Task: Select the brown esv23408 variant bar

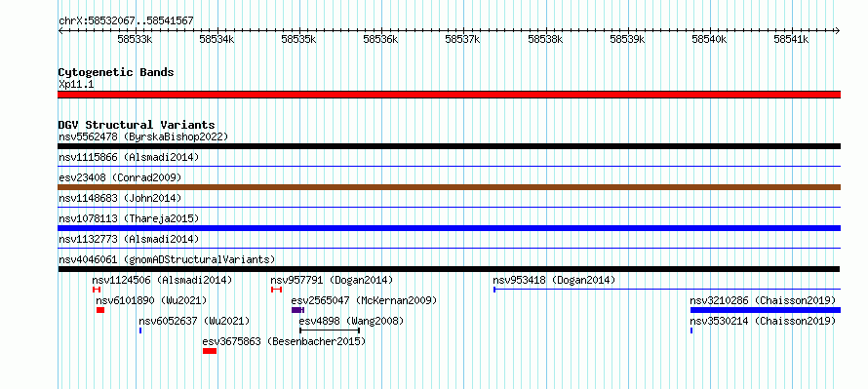Action: (449, 187)
